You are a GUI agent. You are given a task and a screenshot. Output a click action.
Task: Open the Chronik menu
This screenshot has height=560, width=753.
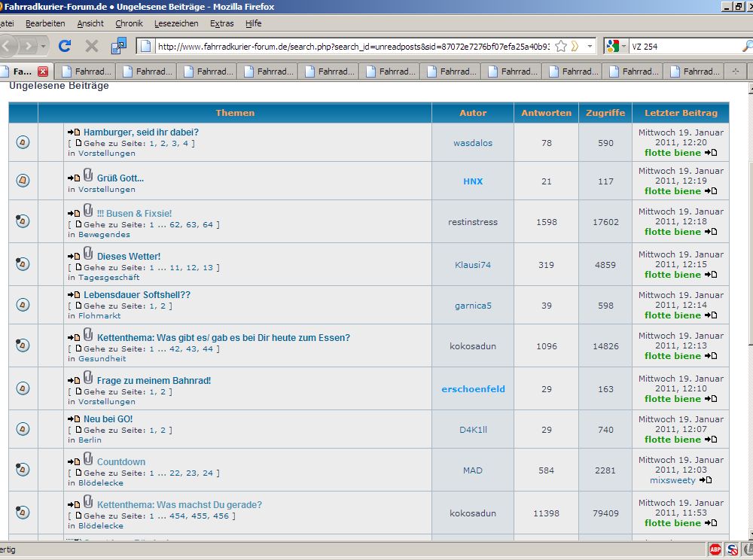point(129,23)
